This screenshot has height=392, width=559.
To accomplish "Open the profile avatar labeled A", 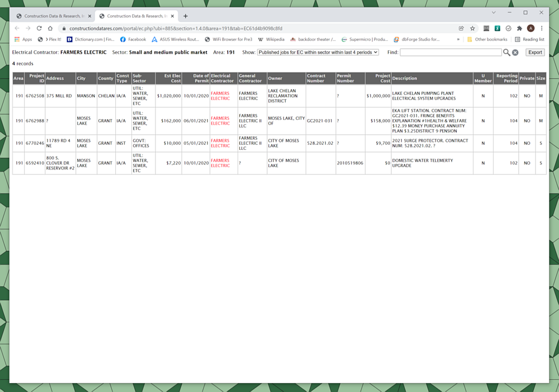I will (530, 28).
